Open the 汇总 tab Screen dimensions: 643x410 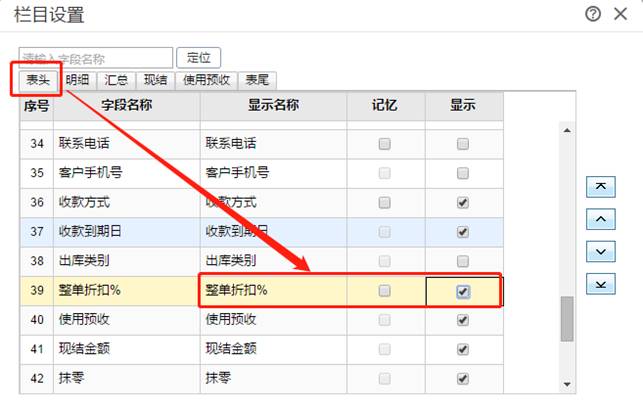pyautogui.click(x=116, y=81)
